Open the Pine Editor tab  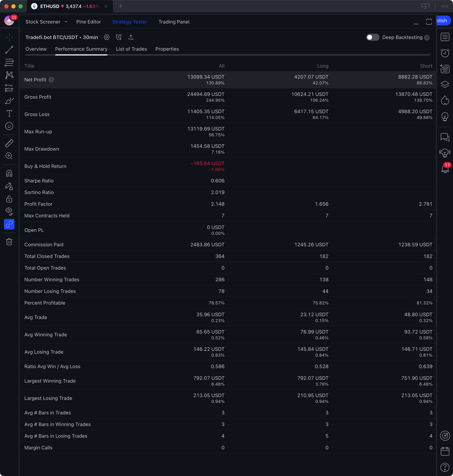[88, 22]
